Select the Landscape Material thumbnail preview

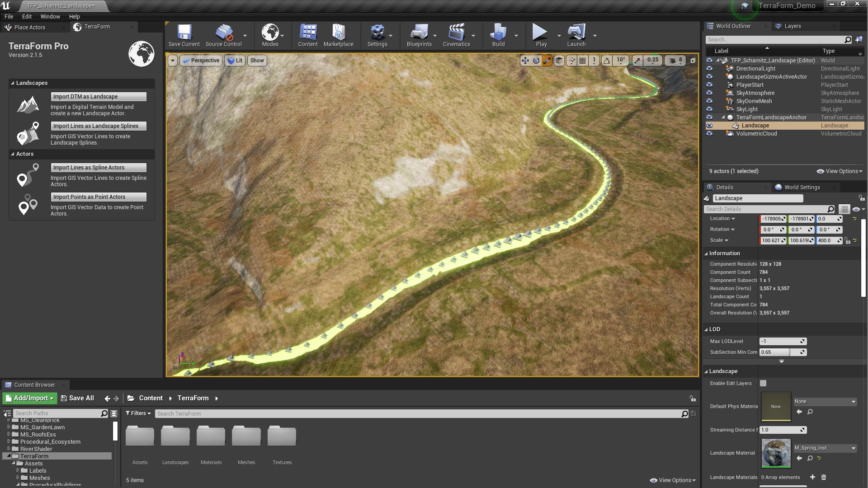point(776,453)
